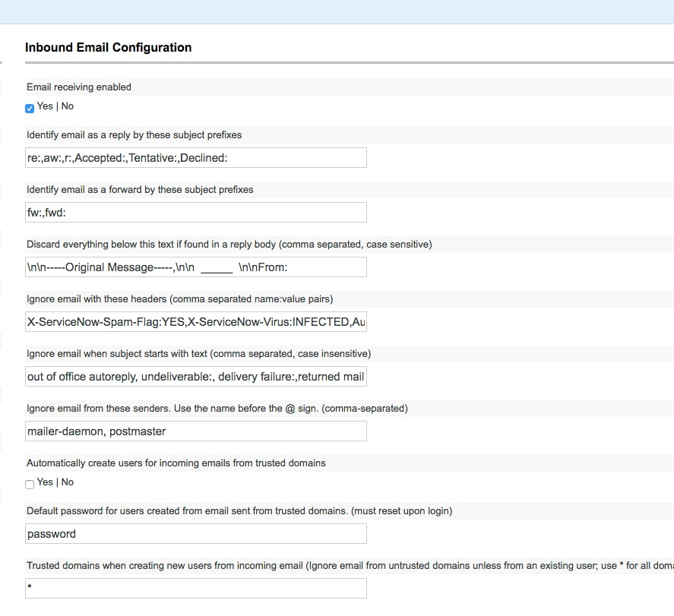Check the Automatically create users checkbox
The image size is (674, 616).
coord(30,484)
